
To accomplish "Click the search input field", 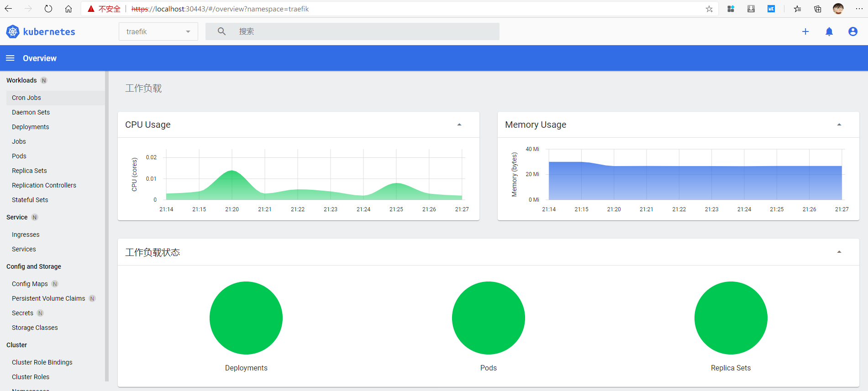I will pyautogui.click(x=352, y=31).
